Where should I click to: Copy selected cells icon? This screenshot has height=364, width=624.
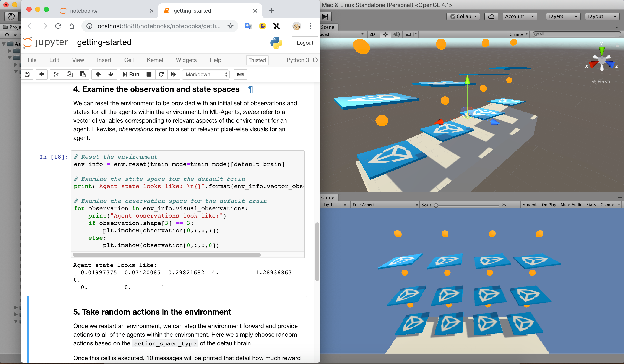(70, 74)
